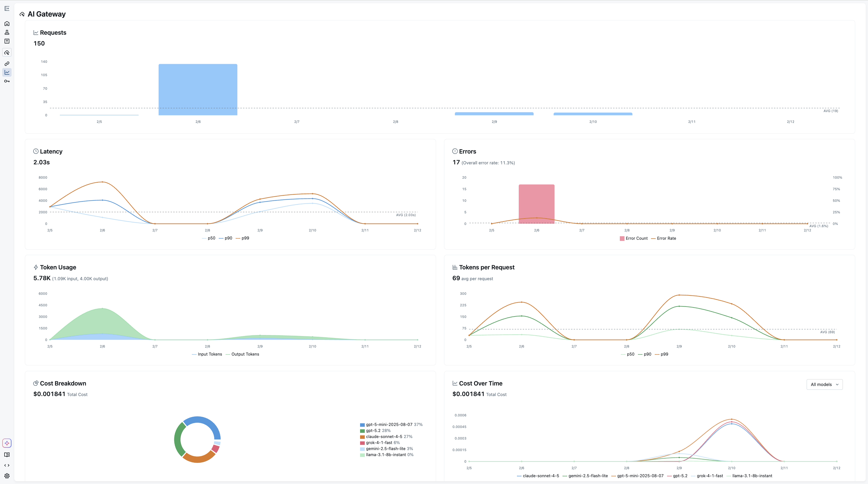This screenshot has width=868, height=484.
Task: Open the All models dropdown in Cost Over Time
Action: (x=824, y=384)
